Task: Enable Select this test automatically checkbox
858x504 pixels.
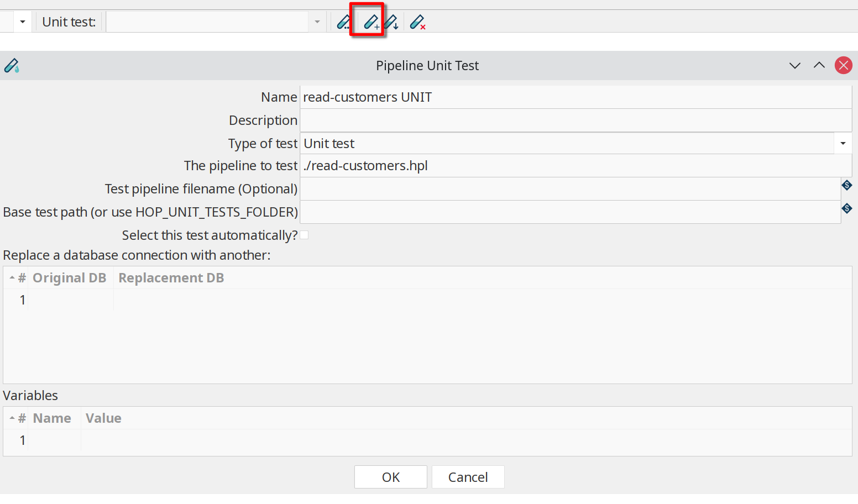Action: point(304,235)
